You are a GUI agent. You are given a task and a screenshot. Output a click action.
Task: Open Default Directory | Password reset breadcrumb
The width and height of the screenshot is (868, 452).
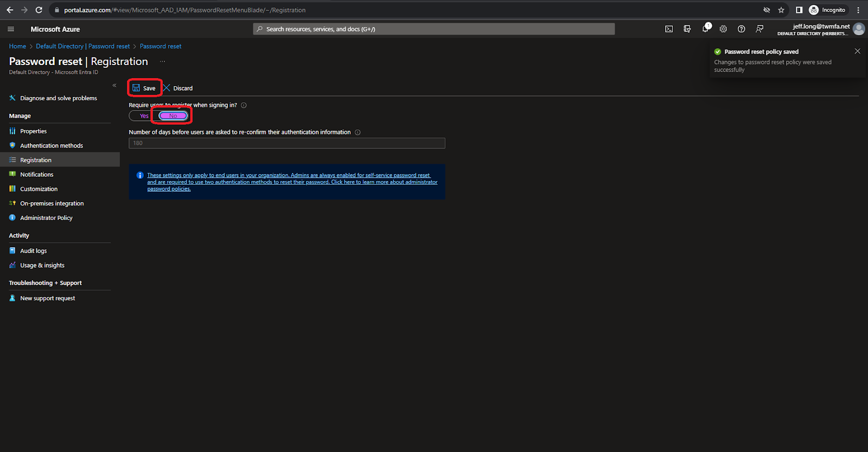pyautogui.click(x=83, y=46)
